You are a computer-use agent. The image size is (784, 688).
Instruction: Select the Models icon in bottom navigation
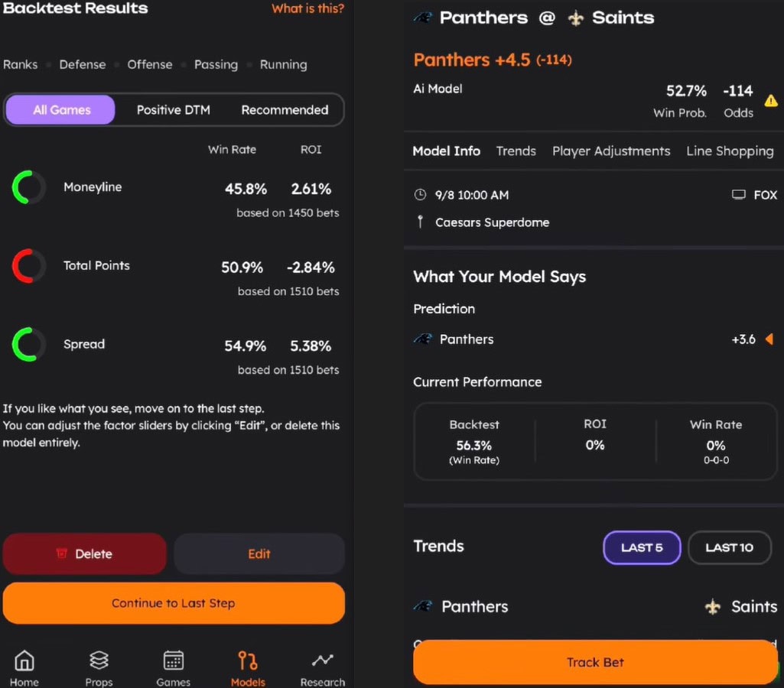point(248,660)
